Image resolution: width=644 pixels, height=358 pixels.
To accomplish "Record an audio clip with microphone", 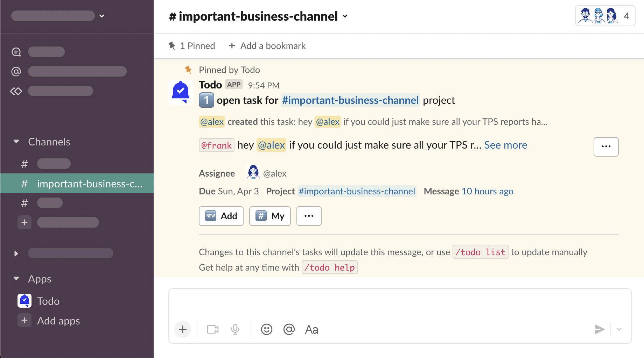I will [235, 329].
